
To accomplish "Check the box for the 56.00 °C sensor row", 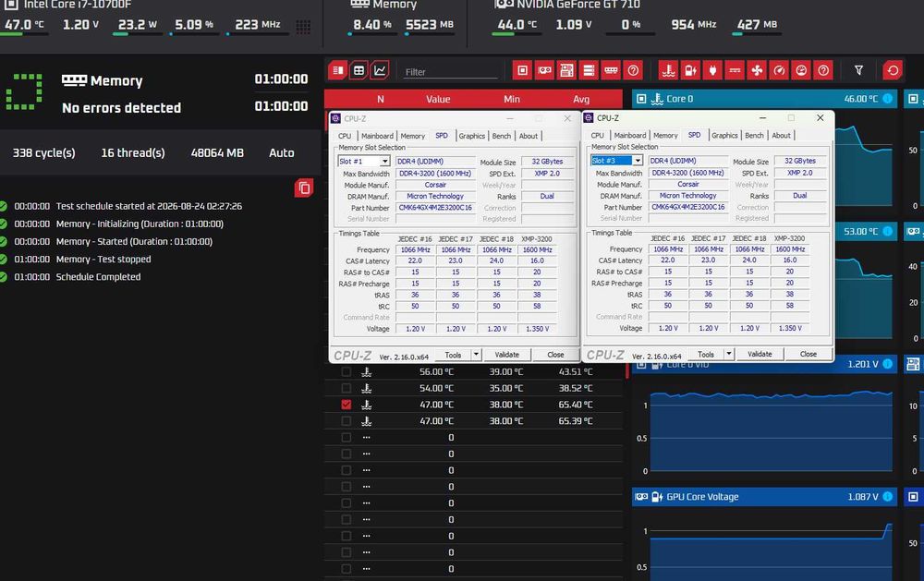I will tap(346, 372).
